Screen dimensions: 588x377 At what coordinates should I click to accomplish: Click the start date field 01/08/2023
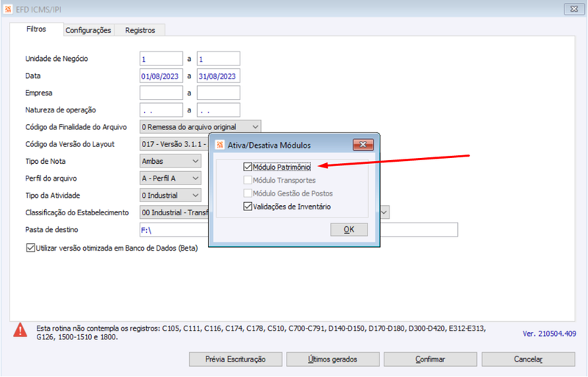click(161, 76)
